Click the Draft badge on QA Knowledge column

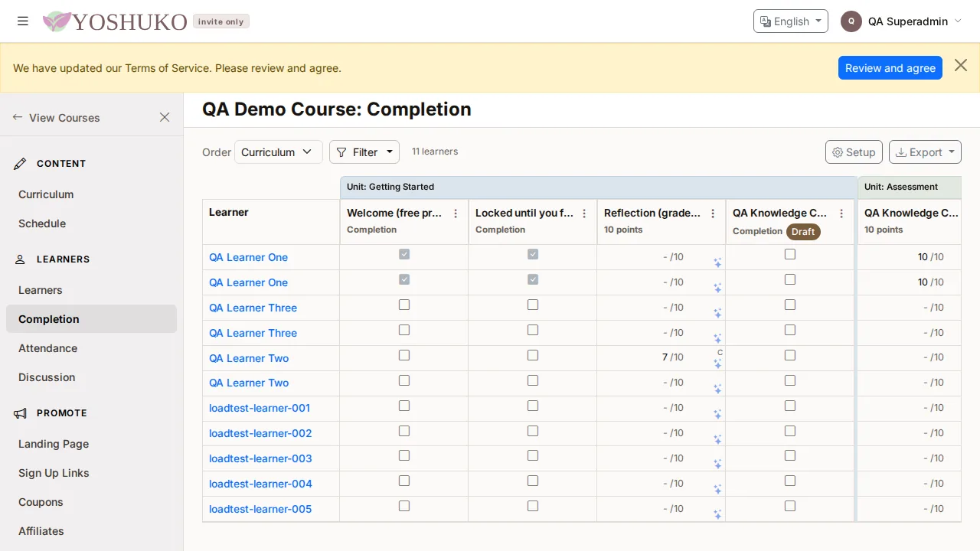coord(803,231)
